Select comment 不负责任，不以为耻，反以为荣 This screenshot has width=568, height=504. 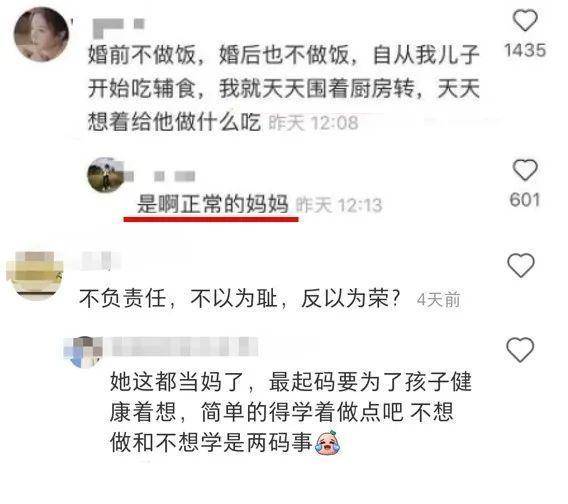pos(239,299)
